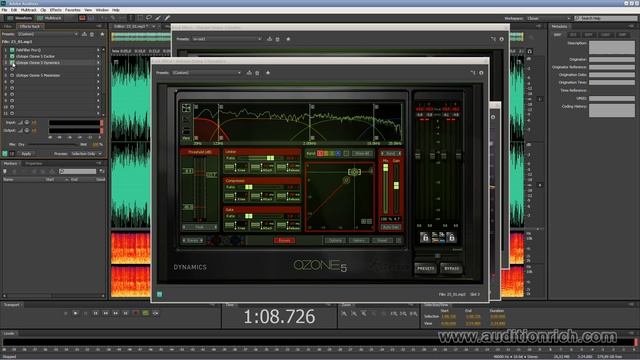Open the Help menu

pyautogui.click(x=116, y=10)
